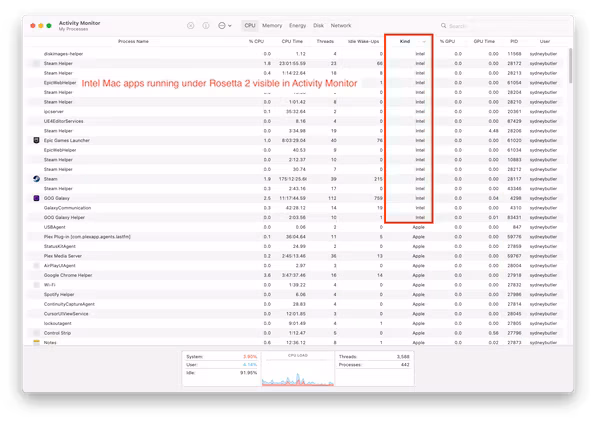Sort by Idle Wake-Ups column header
This screenshot has height=422, width=596.
363,41
